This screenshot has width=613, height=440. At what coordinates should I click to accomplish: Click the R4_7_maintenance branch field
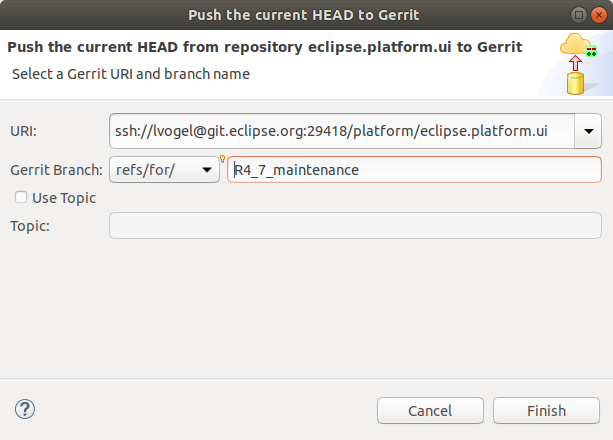(414, 170)
